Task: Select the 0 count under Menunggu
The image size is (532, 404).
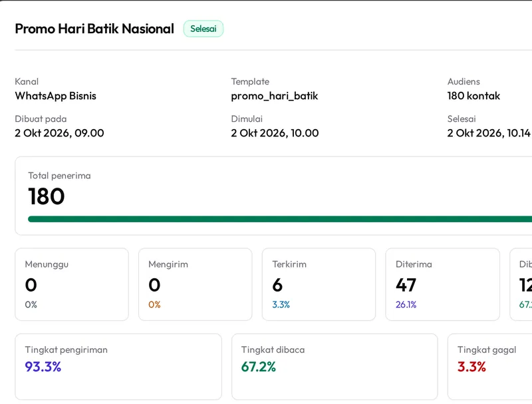Action: pos(31,285)
